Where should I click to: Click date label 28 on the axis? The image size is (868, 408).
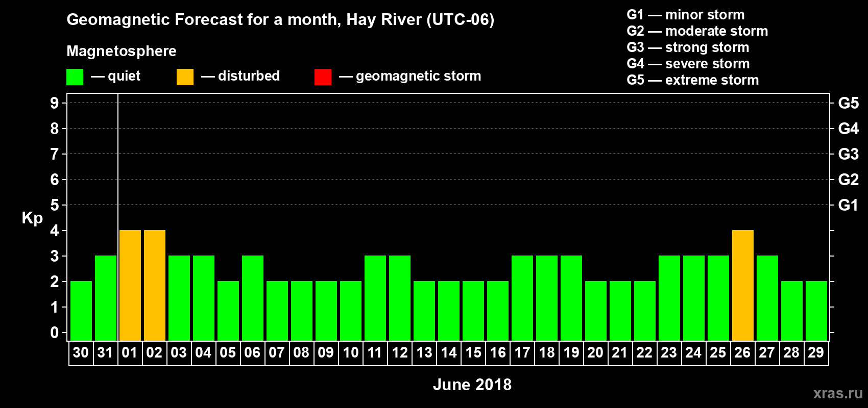point(791,352)
